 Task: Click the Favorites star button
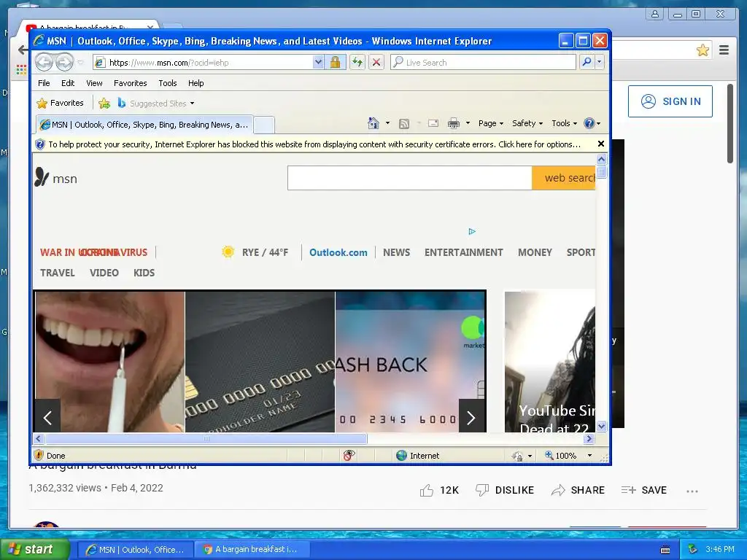click(61, 103)
